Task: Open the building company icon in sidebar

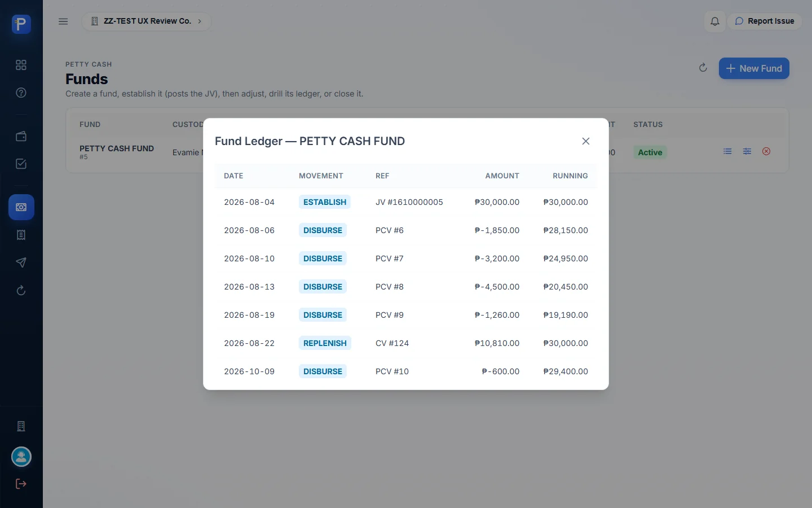Action: pyautogui.click(x=21, y=426)
